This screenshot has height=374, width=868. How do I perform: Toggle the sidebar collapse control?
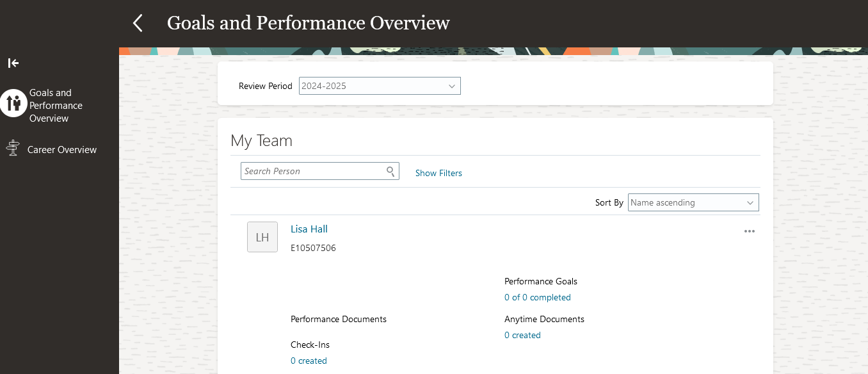13,63
